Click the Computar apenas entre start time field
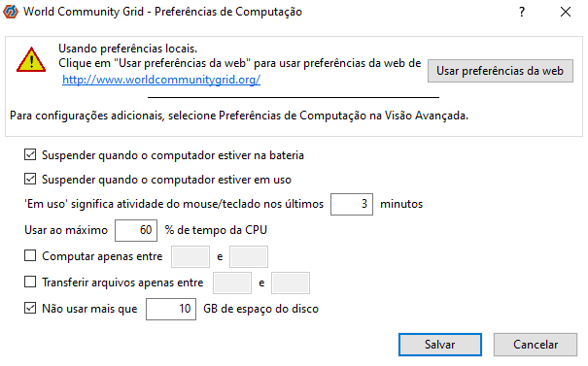 point(190,256)
